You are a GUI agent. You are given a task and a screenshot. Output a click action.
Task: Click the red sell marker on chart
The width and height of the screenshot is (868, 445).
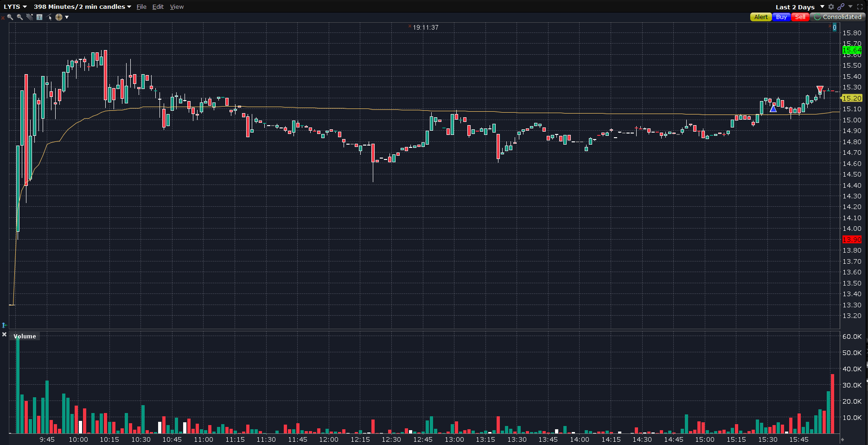tap(820, 89)
